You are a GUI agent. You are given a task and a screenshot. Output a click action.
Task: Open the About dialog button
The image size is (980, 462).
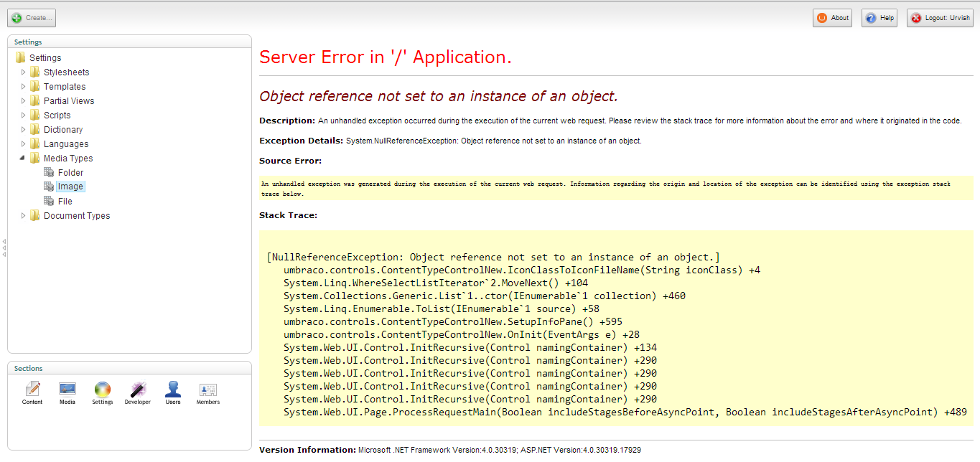(x=833, y=18)
